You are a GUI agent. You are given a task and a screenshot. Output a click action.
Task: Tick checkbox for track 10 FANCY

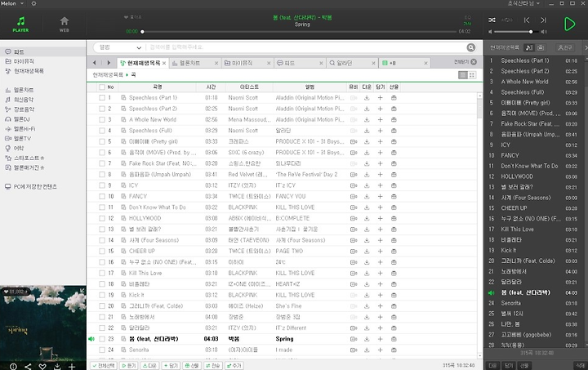[102, 196]
